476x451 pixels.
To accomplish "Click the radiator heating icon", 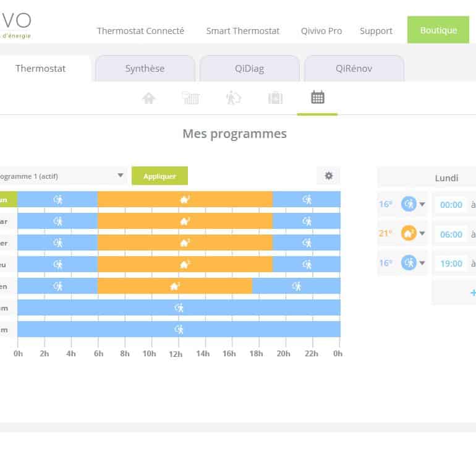I will point(190,98).
